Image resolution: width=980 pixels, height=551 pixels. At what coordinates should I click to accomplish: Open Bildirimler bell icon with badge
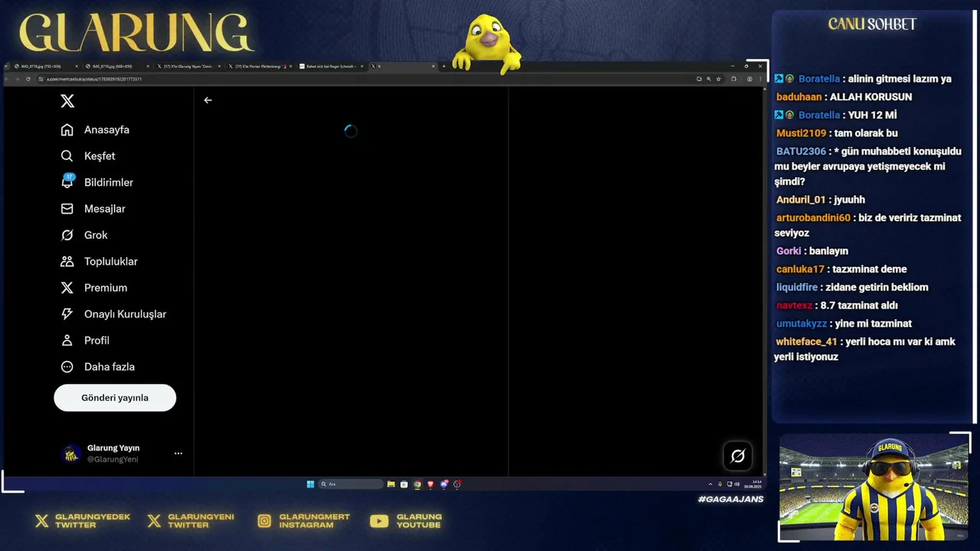[x=67, y=181]
